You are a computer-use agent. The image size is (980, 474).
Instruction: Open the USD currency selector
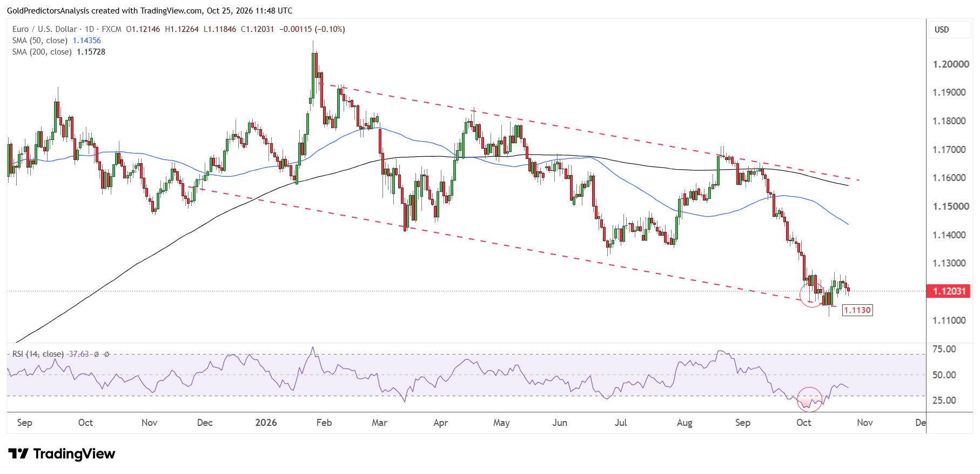pyautogui.click(x=950, y=30)
